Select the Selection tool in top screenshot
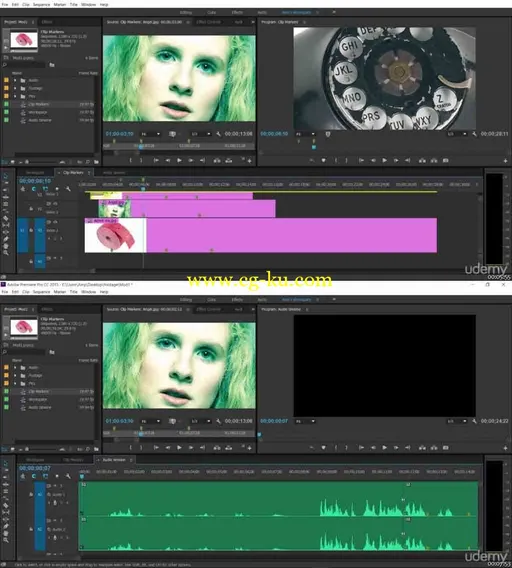The image size is (512, 568). tap(5, 176)
